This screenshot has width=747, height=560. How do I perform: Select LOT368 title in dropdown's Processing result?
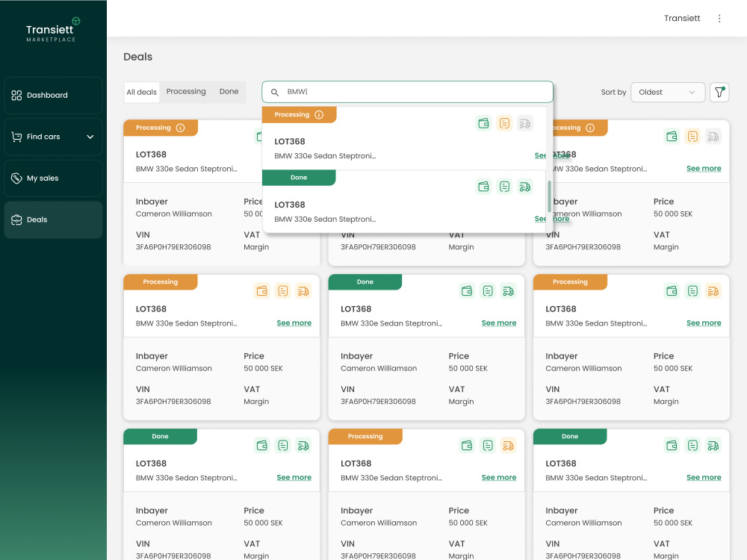point(290,141)
